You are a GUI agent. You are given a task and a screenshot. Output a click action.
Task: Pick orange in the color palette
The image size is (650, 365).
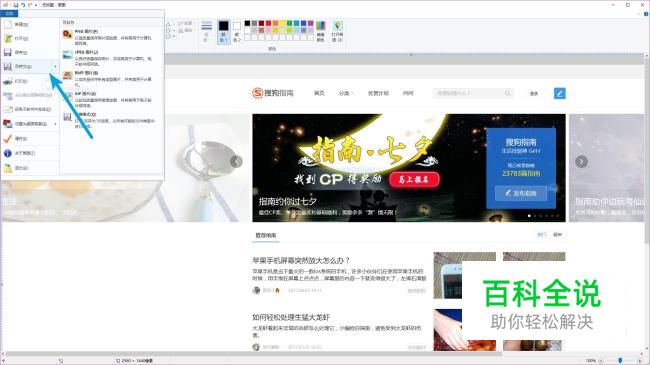[276, 24]
